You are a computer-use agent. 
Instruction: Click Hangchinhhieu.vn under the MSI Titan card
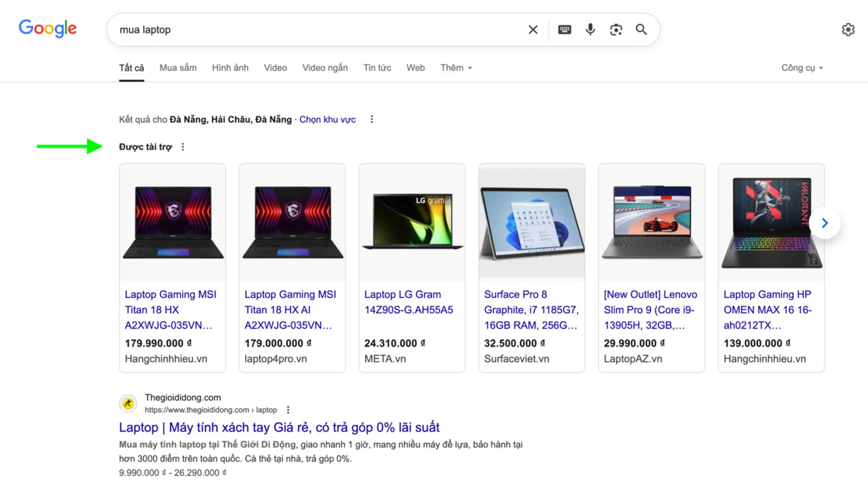tap(166, 359)
